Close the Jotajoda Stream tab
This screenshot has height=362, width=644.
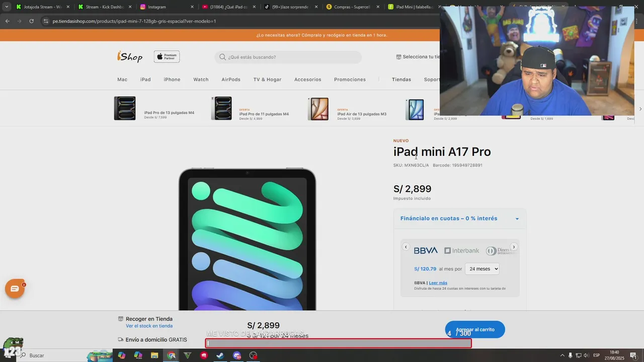pyautogui.click(x=68, y=7)
